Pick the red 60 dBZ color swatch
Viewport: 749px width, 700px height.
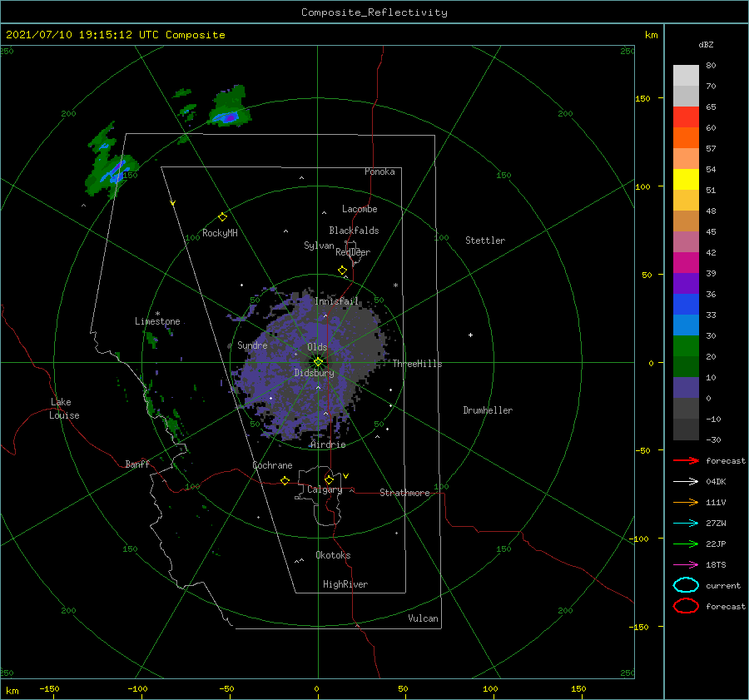(x=686, y=117)
